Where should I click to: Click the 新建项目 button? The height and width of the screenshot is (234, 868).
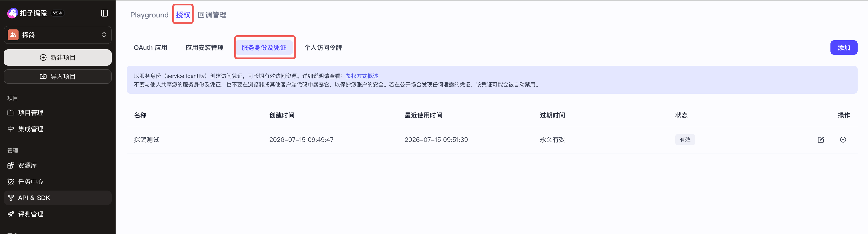click(x=58, y=57)
